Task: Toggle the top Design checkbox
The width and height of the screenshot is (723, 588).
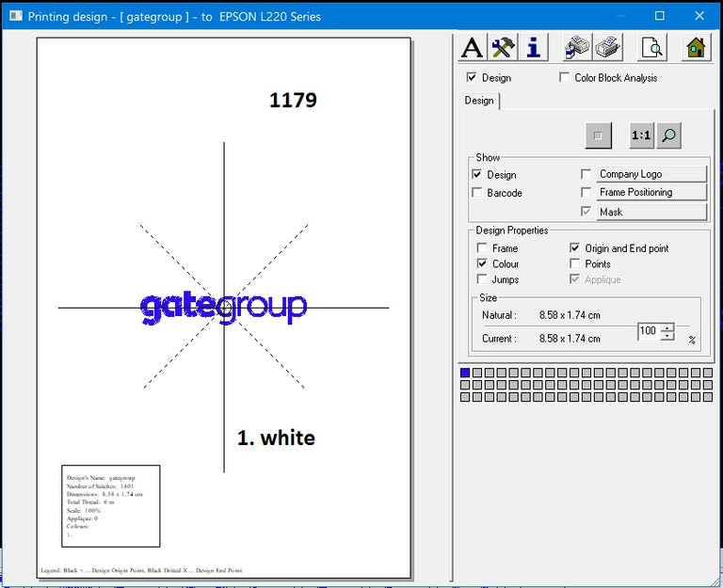Action: pyautogui.click(x=472, y=77)
